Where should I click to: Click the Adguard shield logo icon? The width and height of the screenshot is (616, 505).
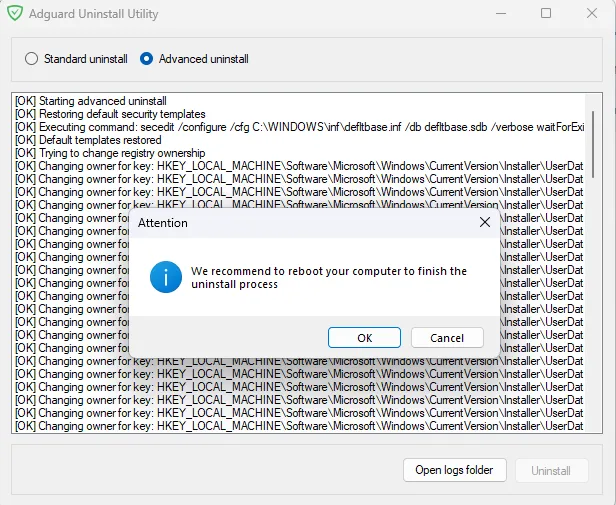[15, 13]
